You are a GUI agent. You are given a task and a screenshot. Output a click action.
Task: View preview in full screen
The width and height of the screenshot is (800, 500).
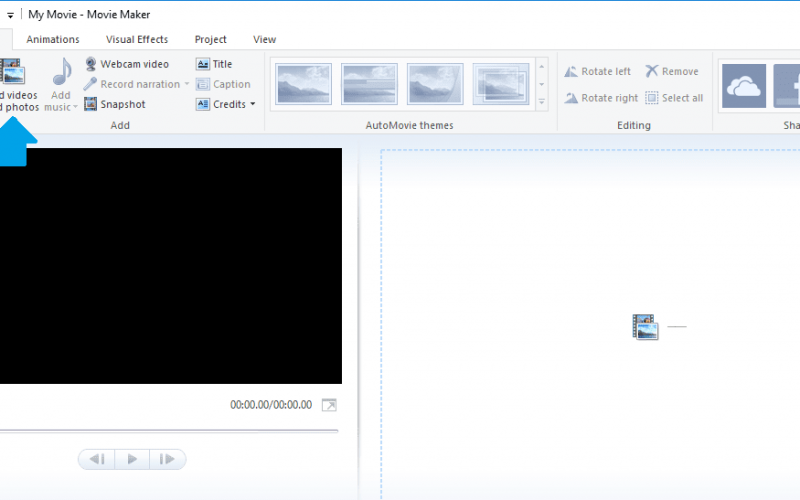point(329,405)
